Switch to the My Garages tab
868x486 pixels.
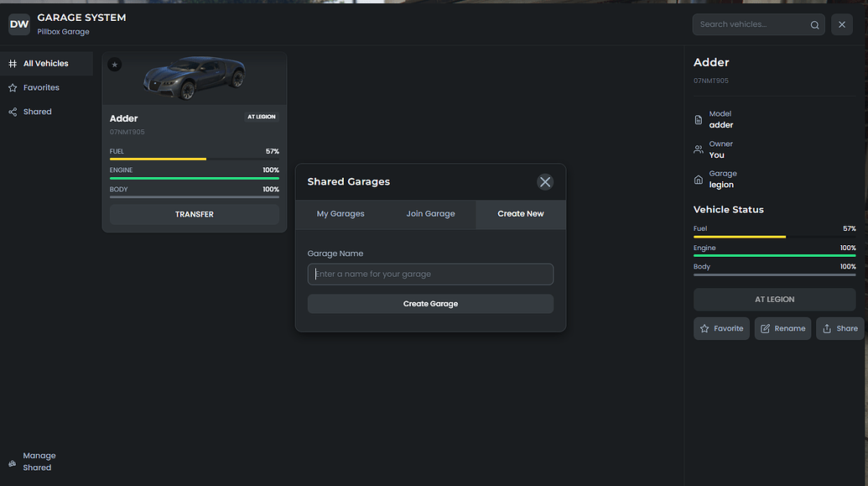(340, 214)
